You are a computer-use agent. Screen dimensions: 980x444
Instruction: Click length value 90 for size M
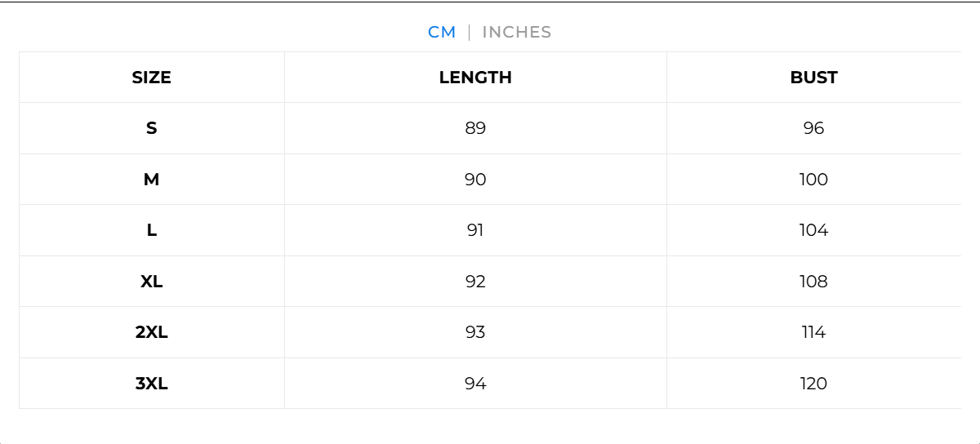tap(475, 180)
